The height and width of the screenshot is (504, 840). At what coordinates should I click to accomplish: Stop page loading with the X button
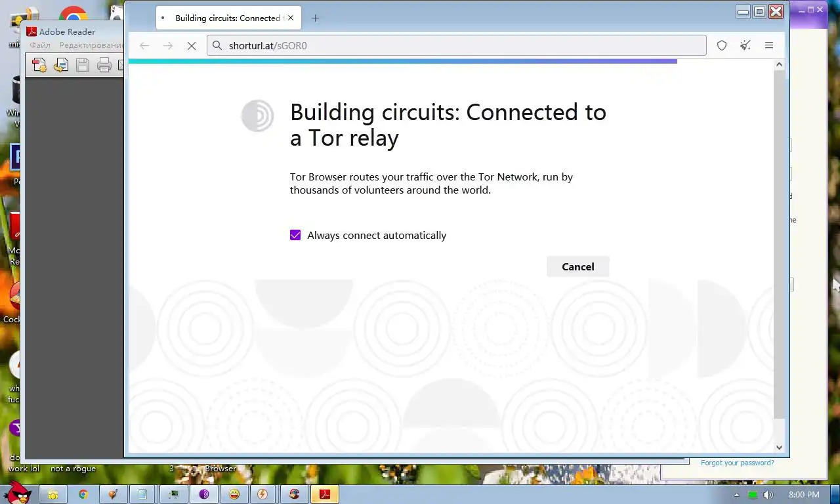[x=192, y=45]
